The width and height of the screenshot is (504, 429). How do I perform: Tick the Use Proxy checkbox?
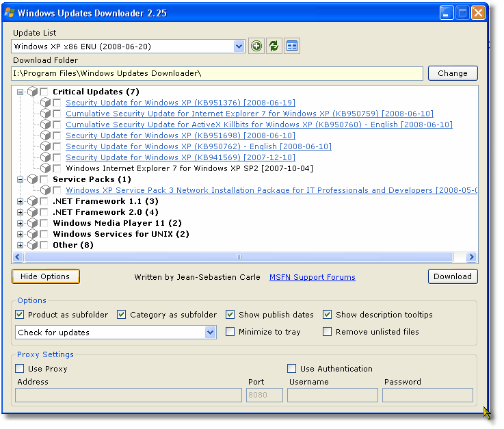pos(20,369)
